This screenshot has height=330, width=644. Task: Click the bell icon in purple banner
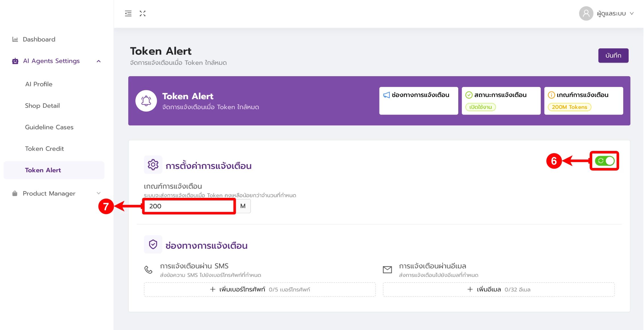pos(146,101)
